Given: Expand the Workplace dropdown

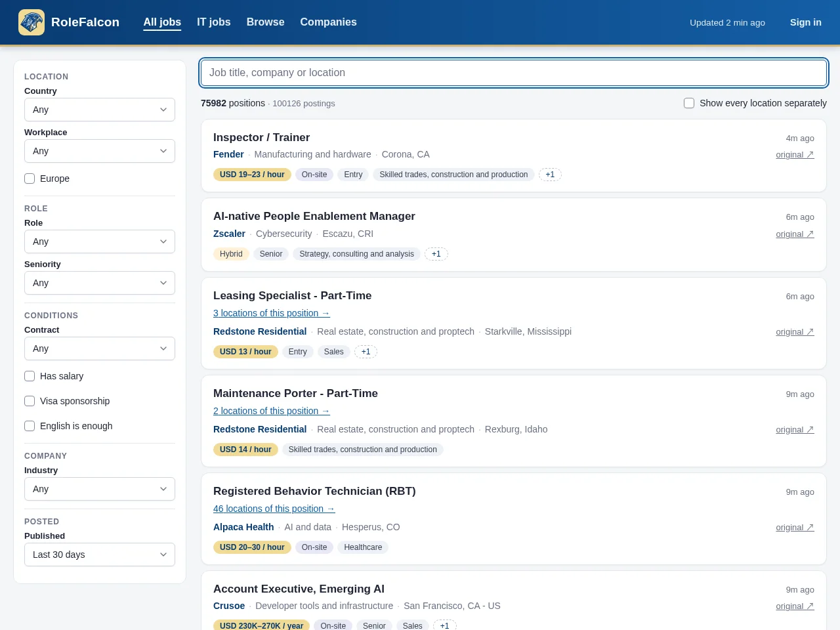Looking at the screenshot, I should [x=100, y=151].
